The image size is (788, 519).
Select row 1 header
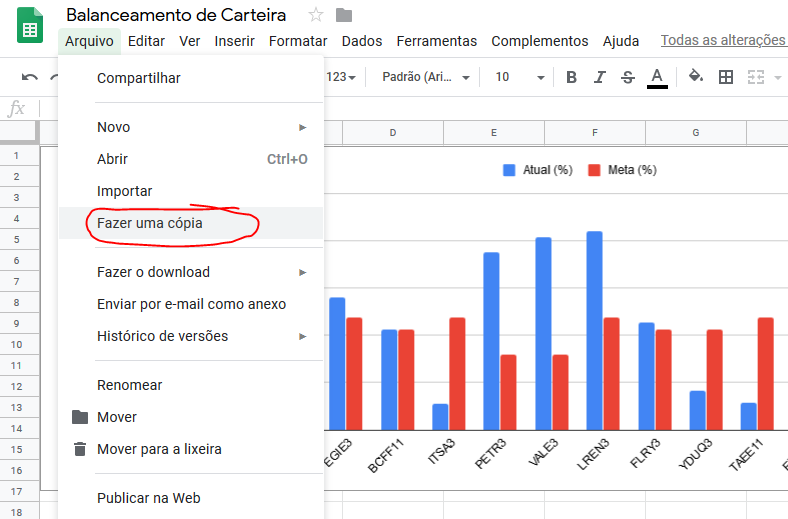tap(19, 155)
